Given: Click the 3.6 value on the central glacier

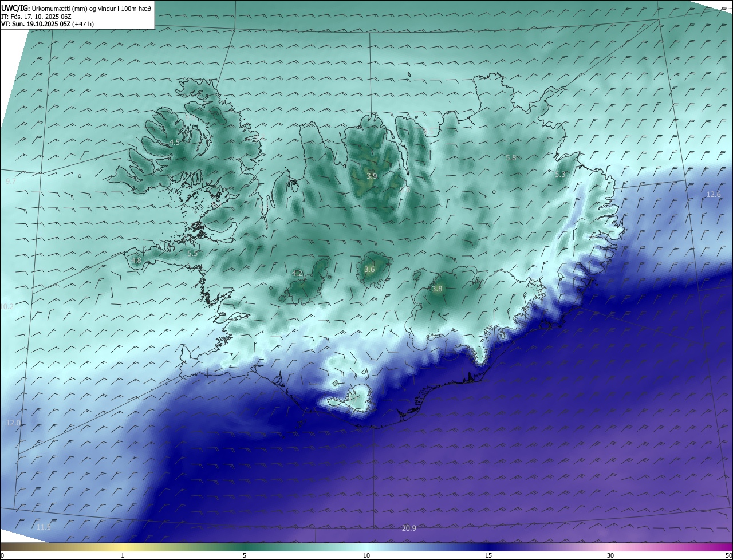Looking at the screenshot, I should [x=369, y=269].
